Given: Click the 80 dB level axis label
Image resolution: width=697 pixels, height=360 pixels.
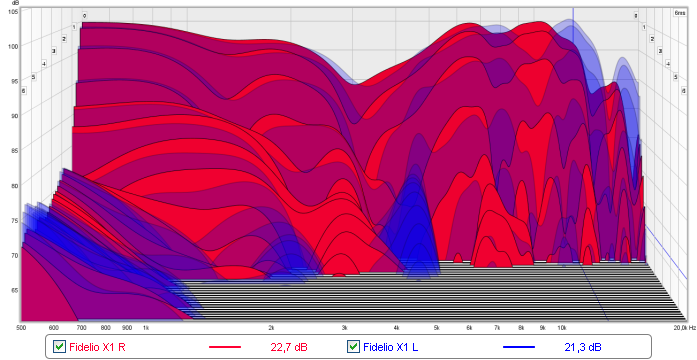Looking at the screenshot, I should point(15,186).
